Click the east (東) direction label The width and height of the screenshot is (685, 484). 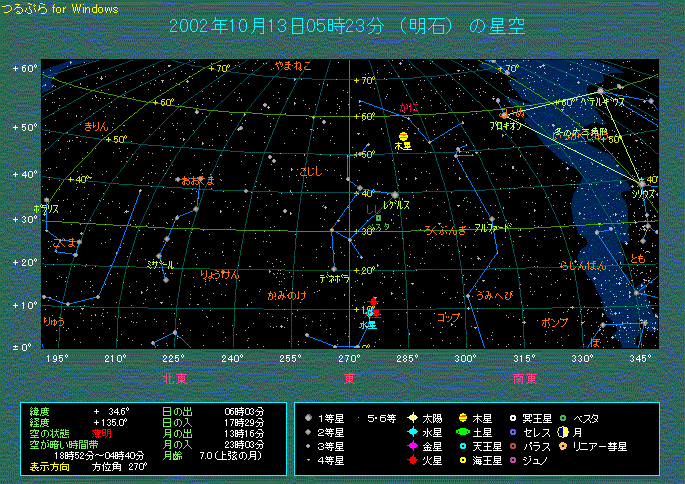click(349, 378)
